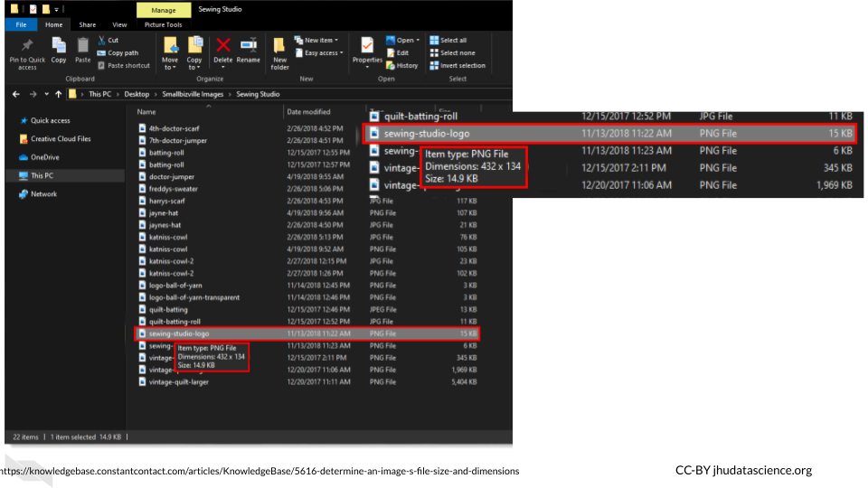
Task: Expand the Easy access dropdown
Action: (x=319, y=53)
